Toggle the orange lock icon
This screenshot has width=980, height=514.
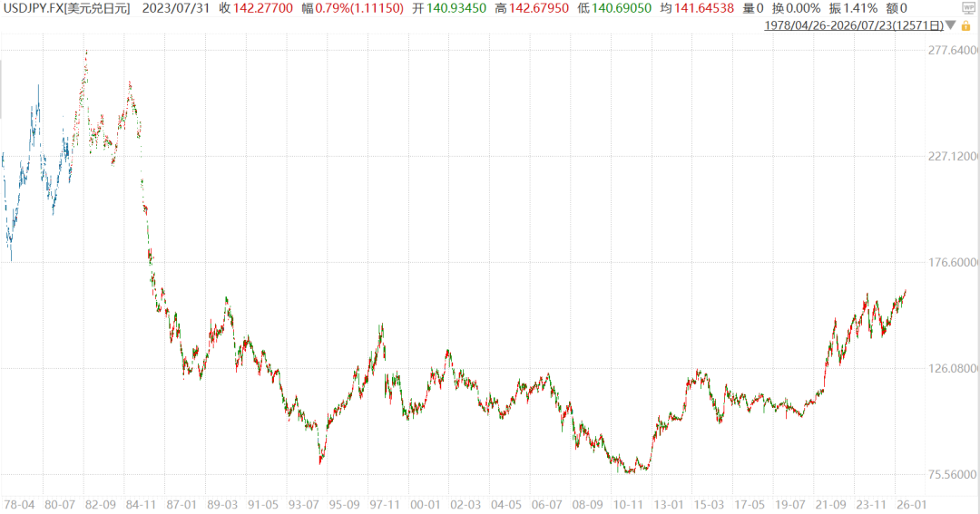tap(965, 25)
